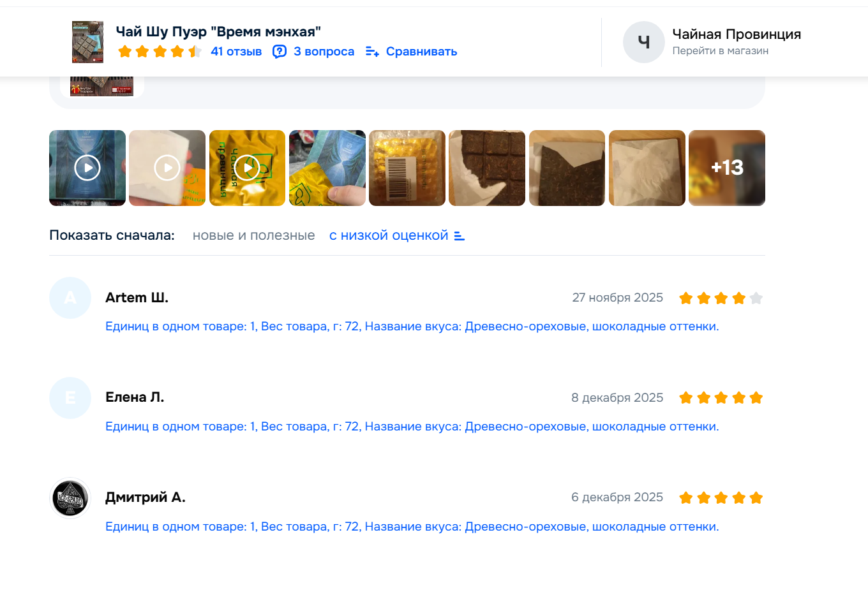Sort reviews с низкой оценкой
This screenshot has width=868, height=595.
click(388, 235)
